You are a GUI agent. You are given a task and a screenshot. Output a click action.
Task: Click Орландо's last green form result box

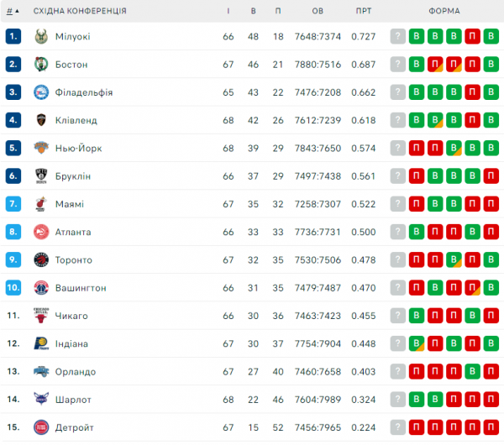click(473, 371)
